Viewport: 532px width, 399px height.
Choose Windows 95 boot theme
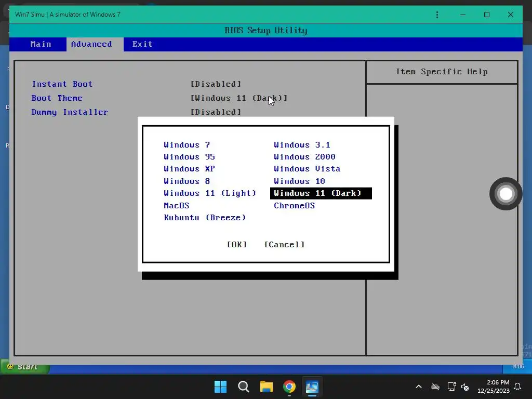point(189,157)
